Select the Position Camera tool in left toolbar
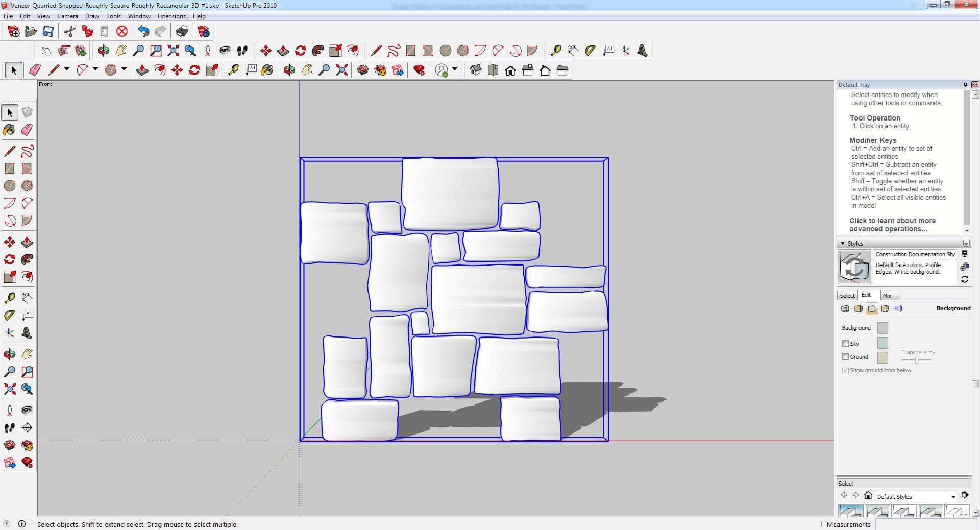980x530 pixels. pyautogui.click(x=10, y=411)
